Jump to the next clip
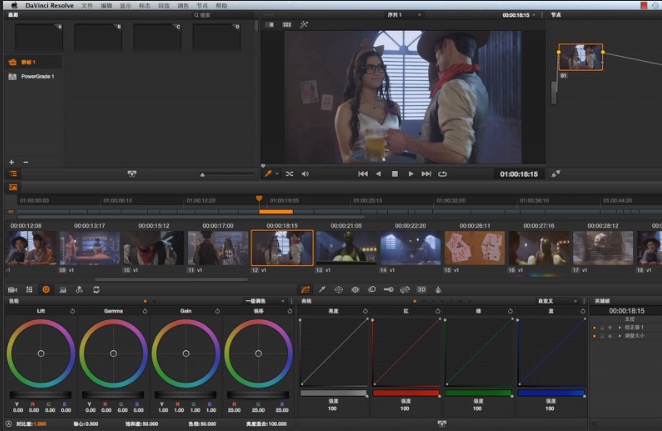This screenshot has height=431, width=662. (x=426, y=173)
